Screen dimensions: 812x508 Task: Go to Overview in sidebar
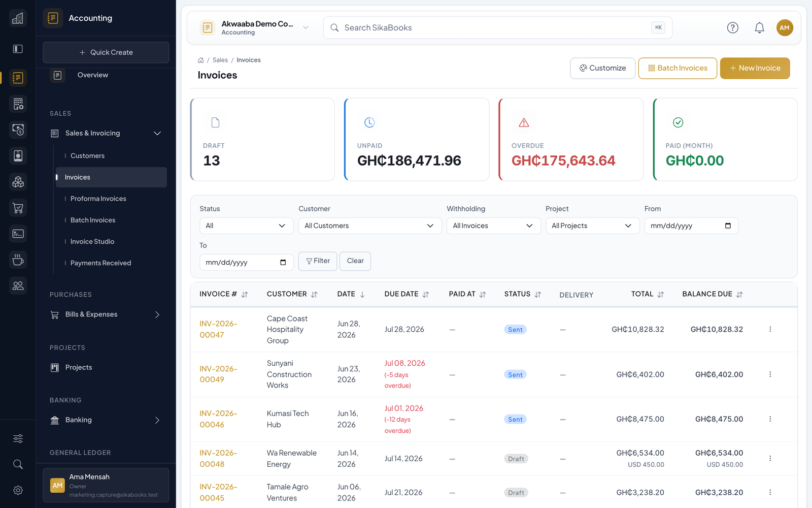[x=93, y=75]
